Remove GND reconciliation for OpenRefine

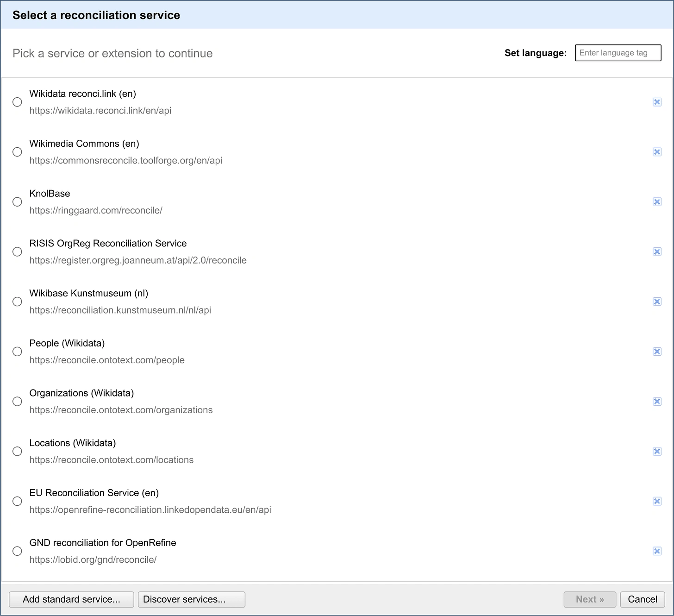(657, 551)
